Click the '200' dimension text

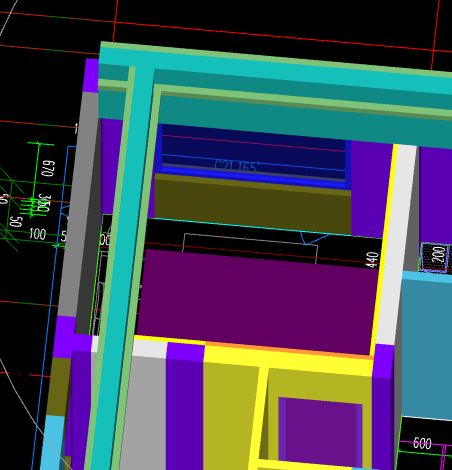[x=439, y=254]
